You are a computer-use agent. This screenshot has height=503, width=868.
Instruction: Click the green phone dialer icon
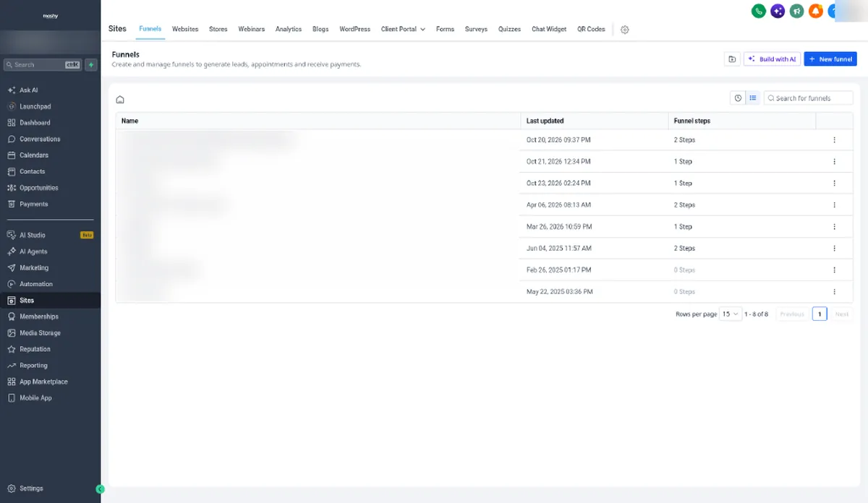759,11
